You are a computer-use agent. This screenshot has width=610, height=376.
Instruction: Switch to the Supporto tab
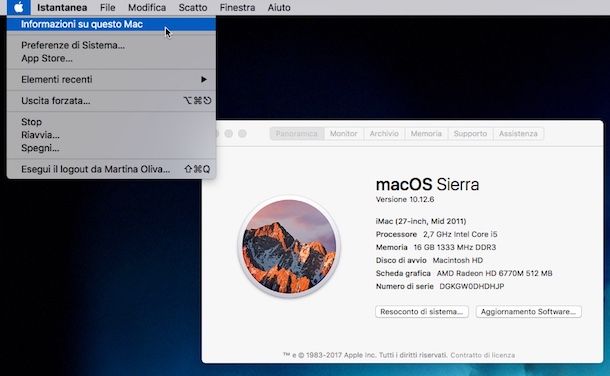coord(470,133)
